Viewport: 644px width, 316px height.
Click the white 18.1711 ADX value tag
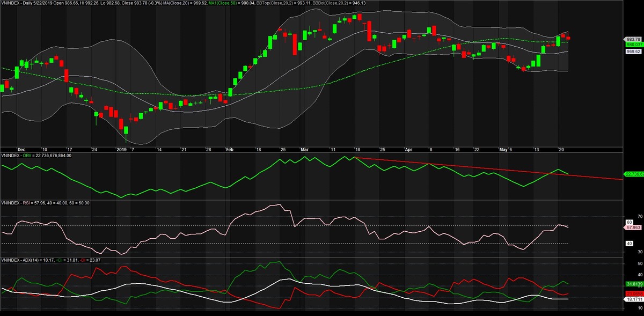633,299
